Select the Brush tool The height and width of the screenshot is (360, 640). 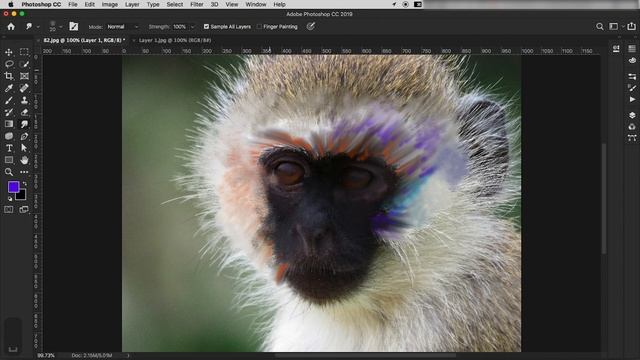coord(9,100)
